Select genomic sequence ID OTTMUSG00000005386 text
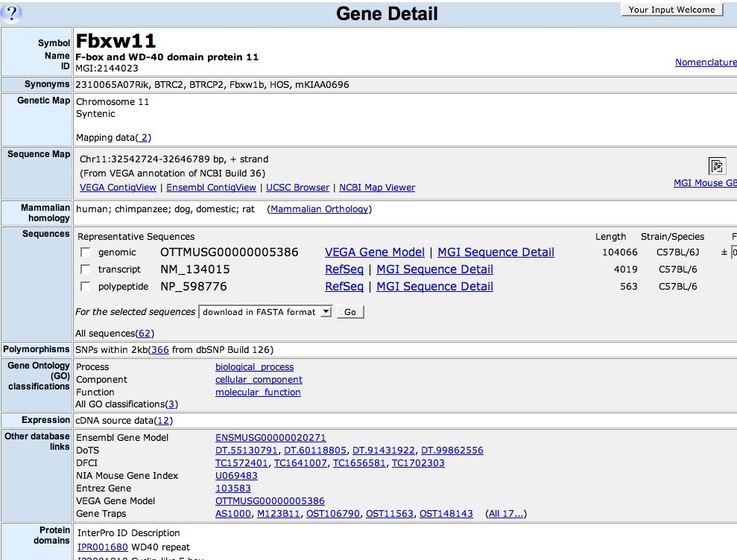 230,252
